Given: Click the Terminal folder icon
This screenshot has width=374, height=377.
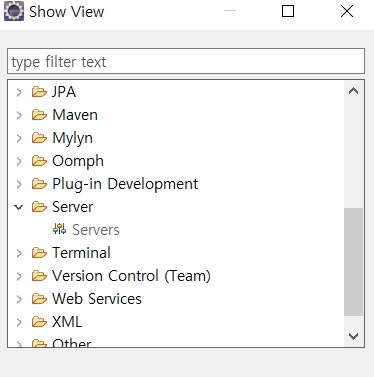Looking at the screenshot, I should click(39, 253).
